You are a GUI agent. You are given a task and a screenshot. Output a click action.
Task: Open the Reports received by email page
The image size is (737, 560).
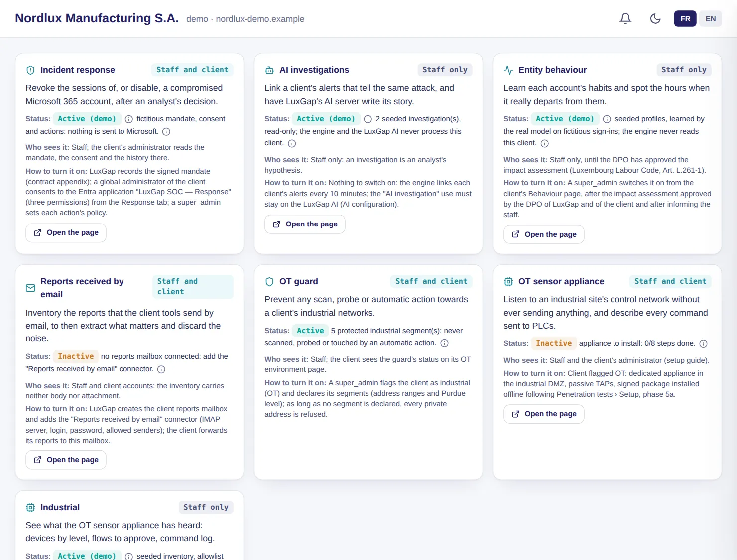click(66, 460)
